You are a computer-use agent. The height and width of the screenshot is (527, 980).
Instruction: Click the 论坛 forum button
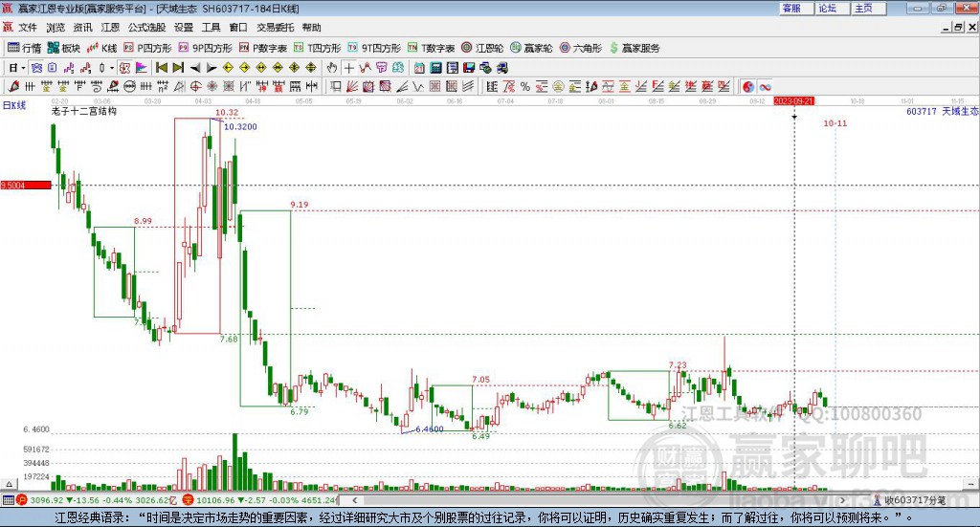pyautogui.click(x=833, y=8)
